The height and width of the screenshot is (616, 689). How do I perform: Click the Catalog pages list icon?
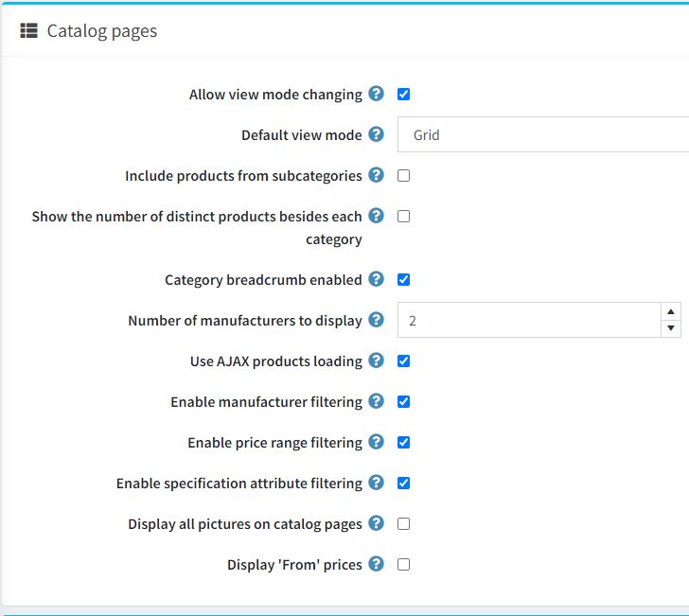(28, 31)
